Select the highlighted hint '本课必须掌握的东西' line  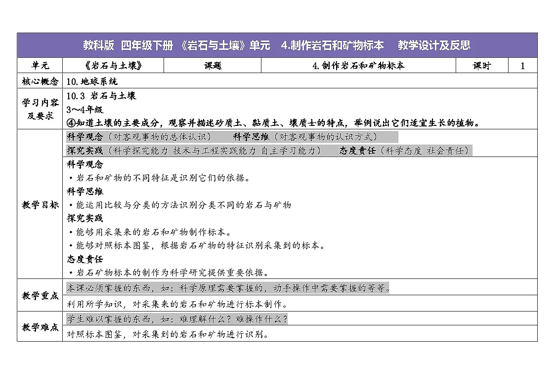pos(229,288)
